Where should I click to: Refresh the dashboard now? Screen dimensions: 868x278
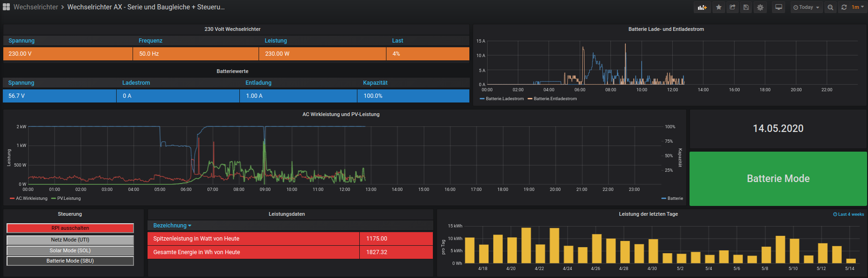coord(844,7)
